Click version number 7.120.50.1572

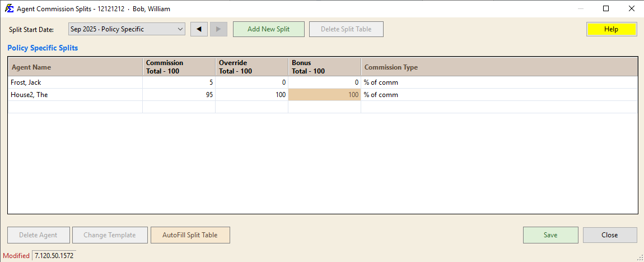coord(54,256)
